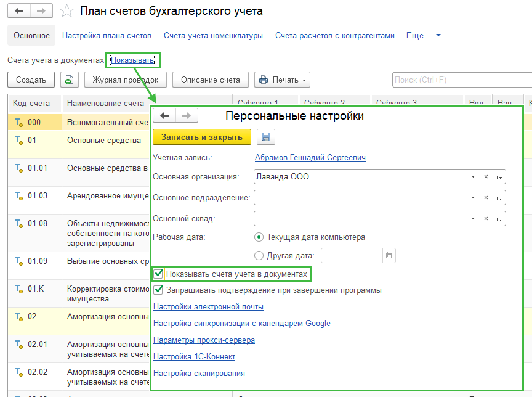Expand the Основной склад dropdown

474,219
